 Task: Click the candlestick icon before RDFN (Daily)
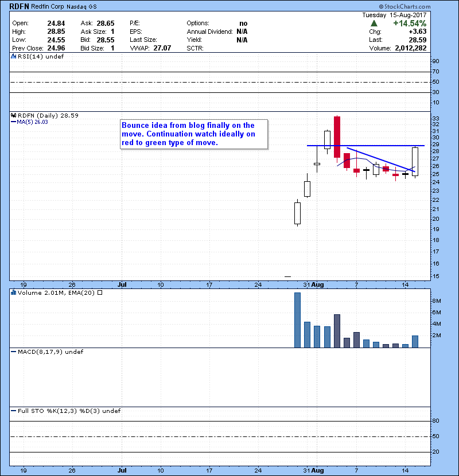[x=13, y=116]
